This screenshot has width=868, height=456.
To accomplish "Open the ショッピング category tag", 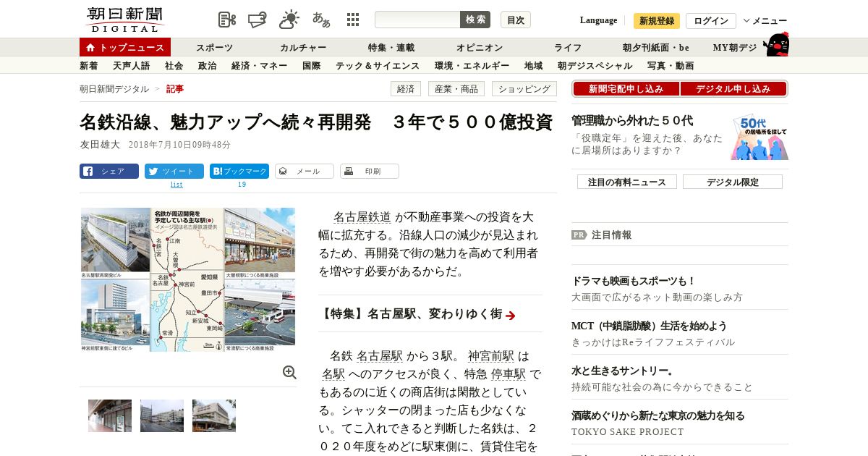I will pyautogui.click(x=524, y=89).
